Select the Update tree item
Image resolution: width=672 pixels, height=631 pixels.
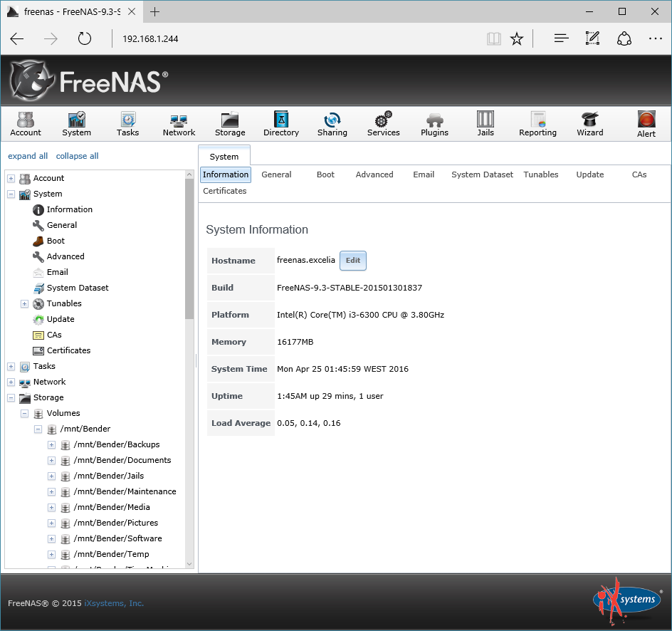61,319
